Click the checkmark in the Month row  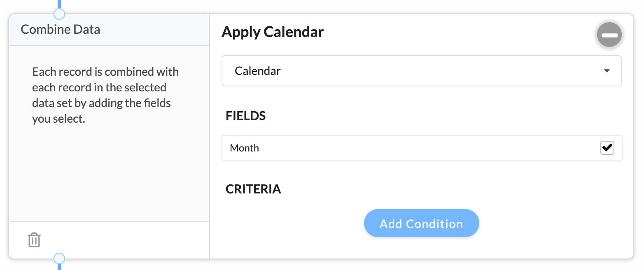(607, 147)
